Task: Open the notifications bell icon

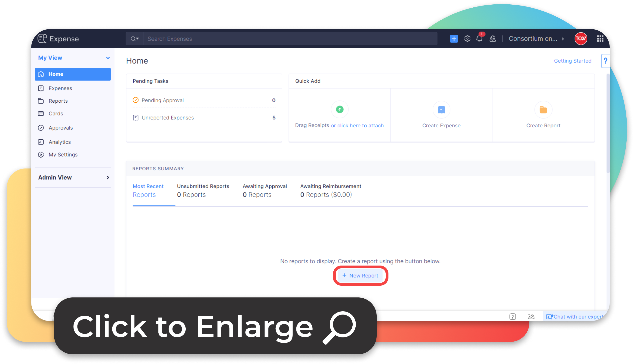Action: [479, 39]
